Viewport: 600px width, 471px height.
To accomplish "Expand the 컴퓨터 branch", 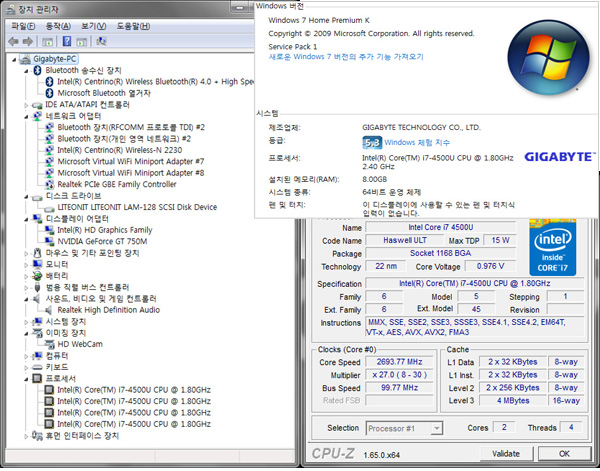I will pyautogui.click(x=26, y=357).
